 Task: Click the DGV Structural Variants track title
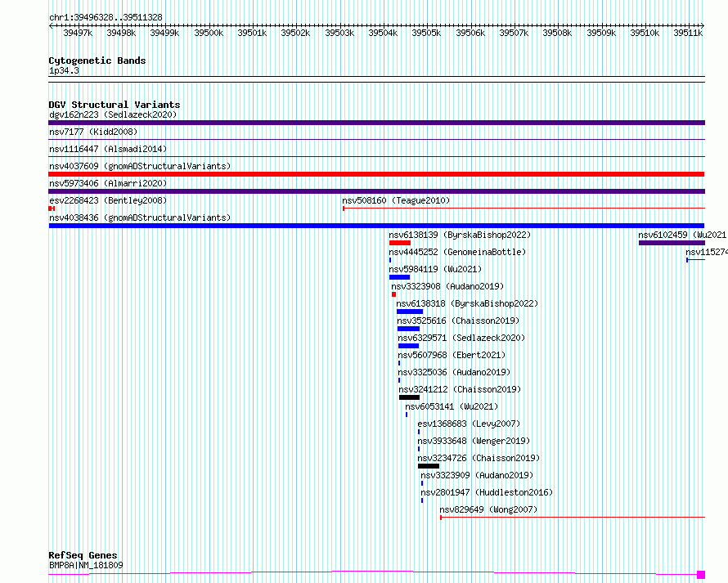pyautogui.click(x=115, y=105)
